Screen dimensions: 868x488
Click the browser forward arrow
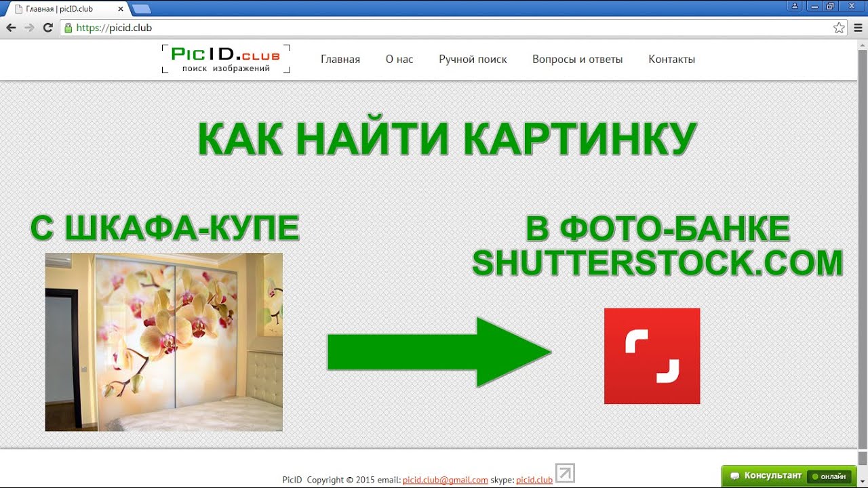(29, 28)
